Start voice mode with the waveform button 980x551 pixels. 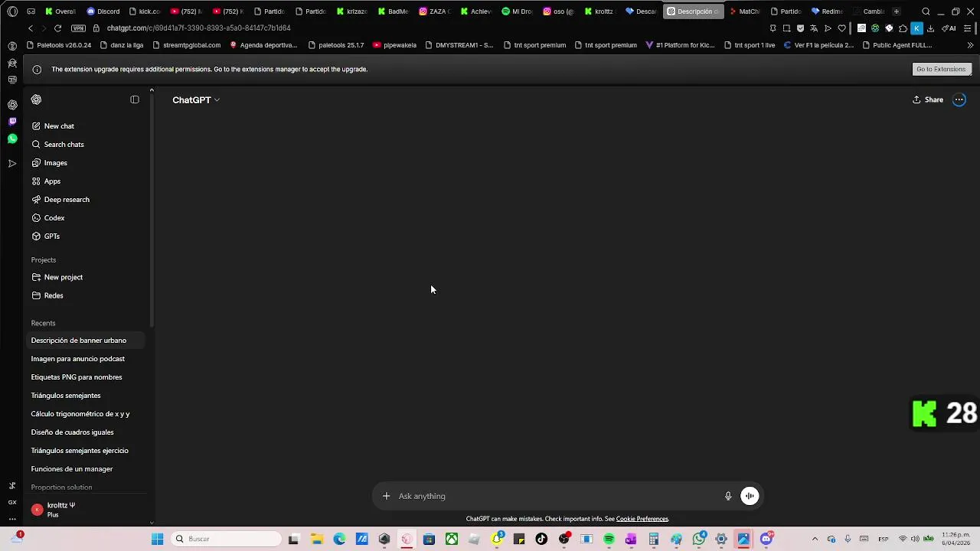pos(750,496)
